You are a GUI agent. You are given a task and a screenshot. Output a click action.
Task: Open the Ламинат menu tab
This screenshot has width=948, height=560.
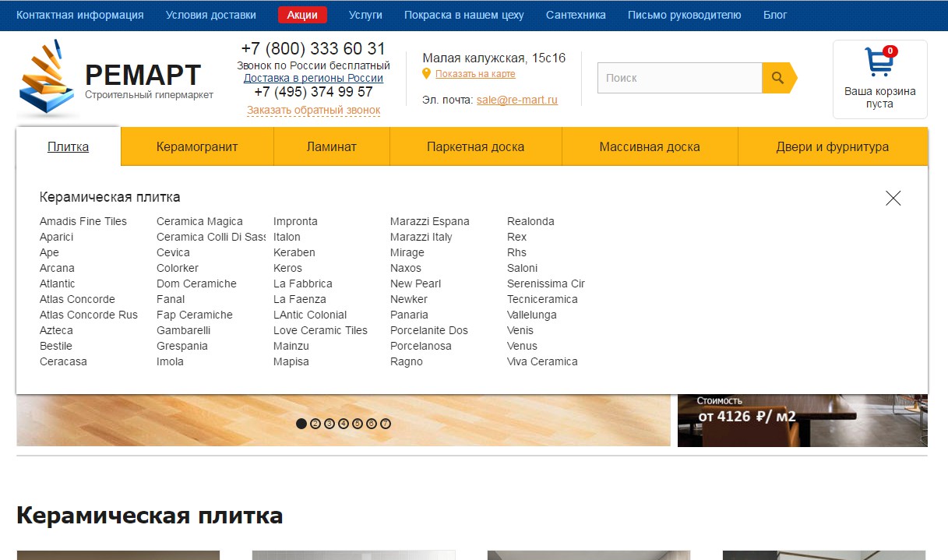332,146
